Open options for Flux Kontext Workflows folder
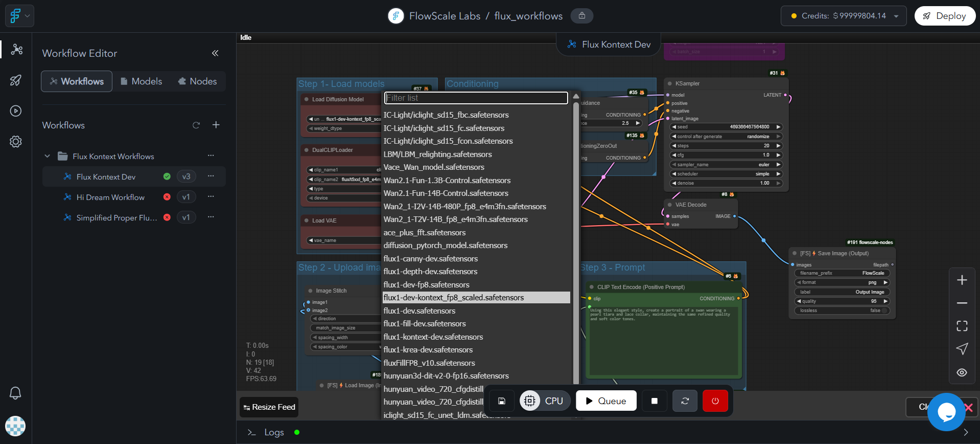This screenshot has height=444, width=980. [x=211, y=156]
